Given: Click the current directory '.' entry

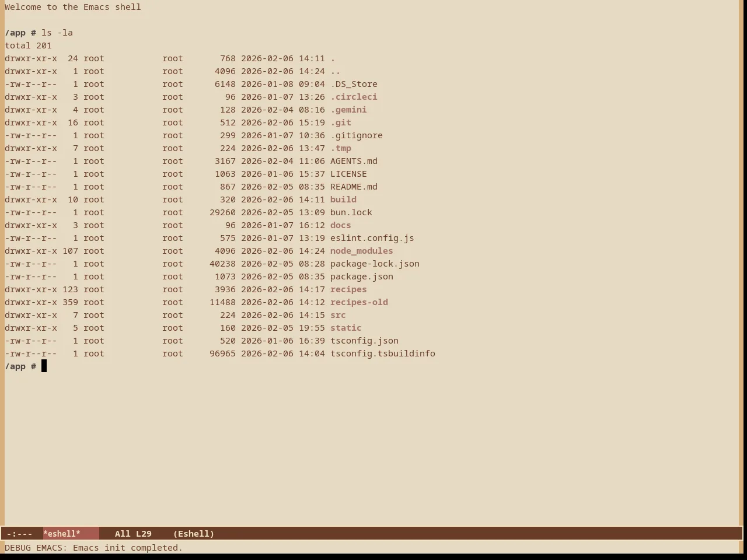Looking at the screenshot, I should pos(333,58).
